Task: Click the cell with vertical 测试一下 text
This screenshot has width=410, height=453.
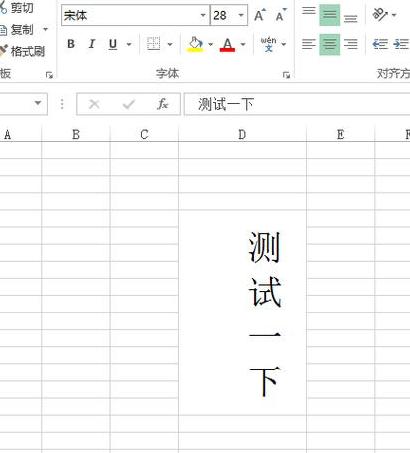Action: [x=242, y=313]
